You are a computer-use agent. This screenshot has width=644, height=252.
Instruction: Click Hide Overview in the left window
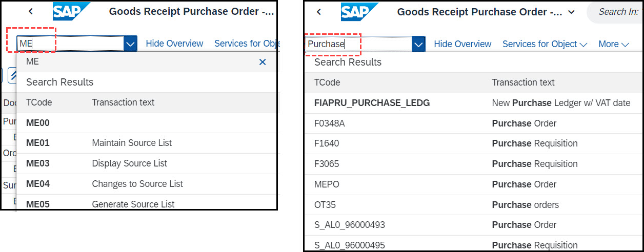pyautogui.click(x=174, y=44)
